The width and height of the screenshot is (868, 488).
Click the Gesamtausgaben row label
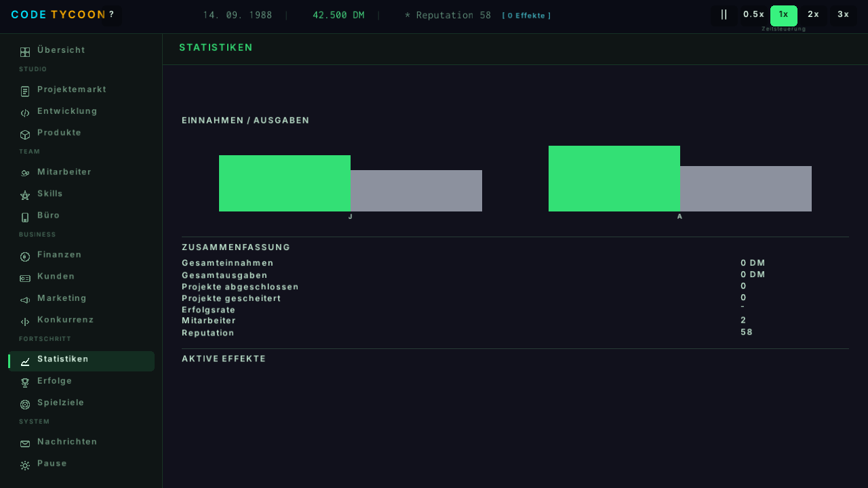point(224,275)
